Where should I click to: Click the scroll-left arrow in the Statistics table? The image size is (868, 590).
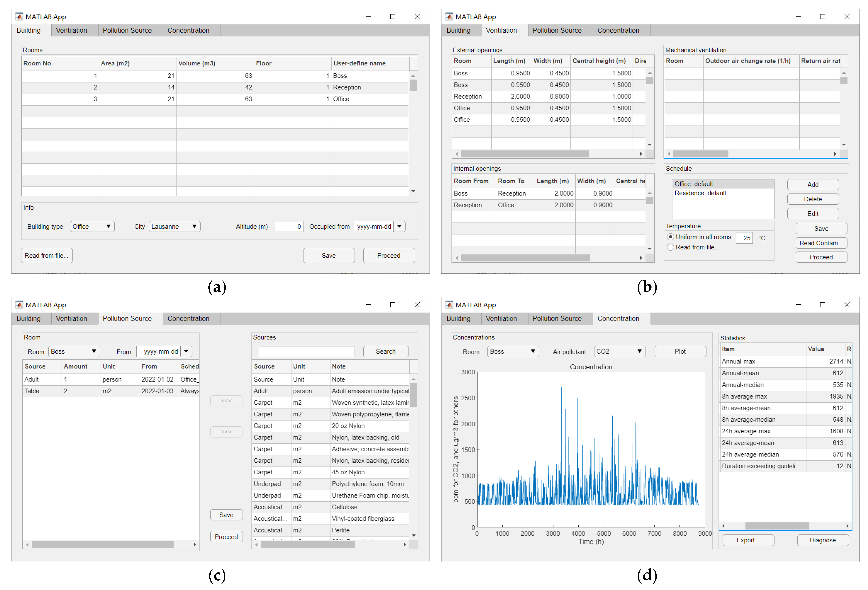tap(723, 526)
